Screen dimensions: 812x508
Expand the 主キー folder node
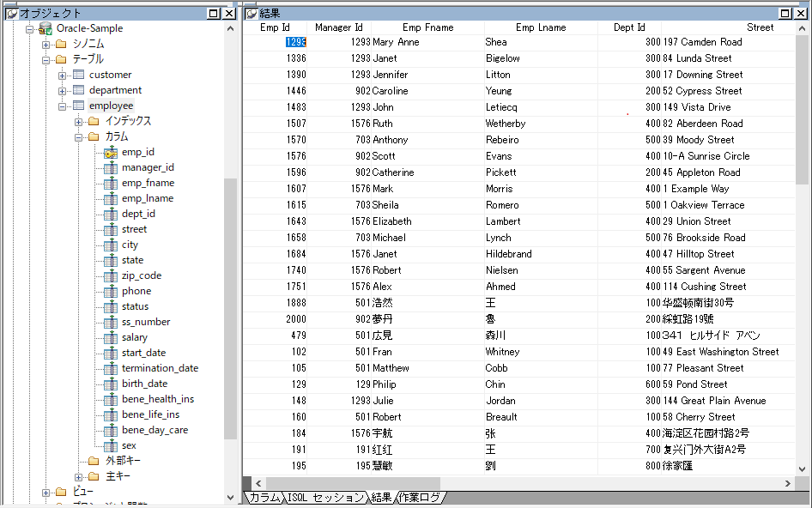click(79, 476)
